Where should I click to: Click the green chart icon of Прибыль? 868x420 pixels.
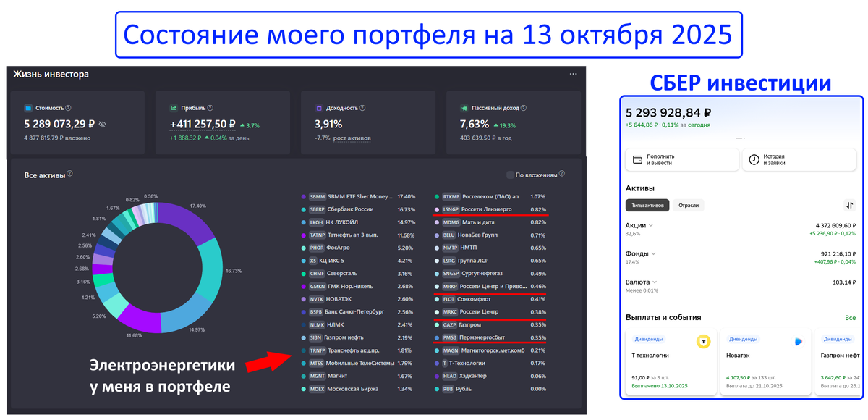point(174,108)
